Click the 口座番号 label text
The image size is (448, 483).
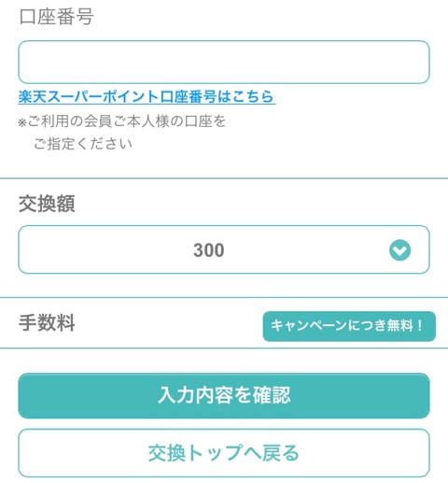(56, 16)
